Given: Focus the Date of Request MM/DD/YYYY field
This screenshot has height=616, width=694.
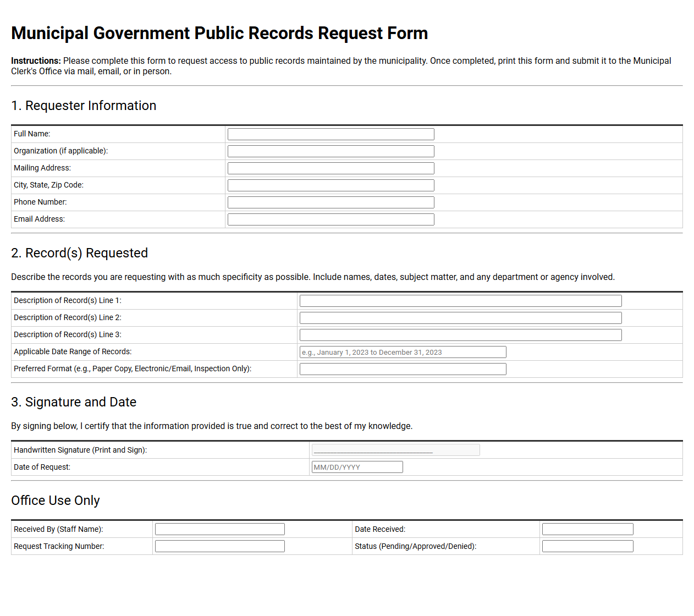Looking at the screenshot, I should 357,467.
